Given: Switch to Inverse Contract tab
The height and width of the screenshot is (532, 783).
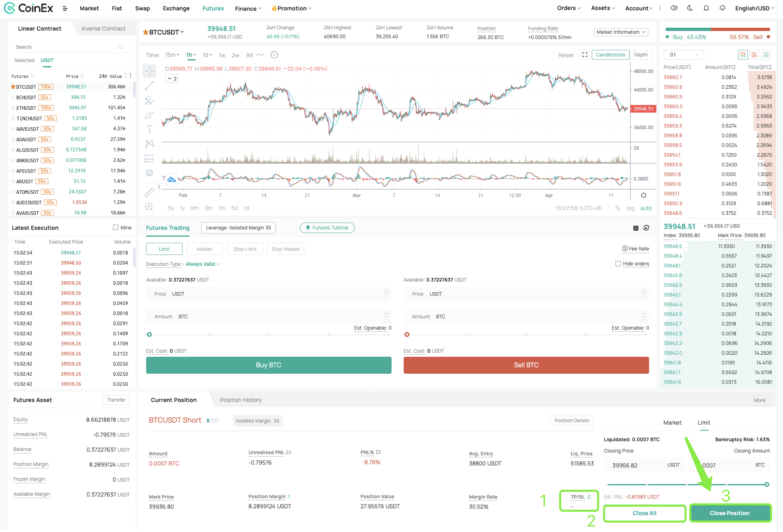Looking at the screenshot, I should click(x=103, y=29).
